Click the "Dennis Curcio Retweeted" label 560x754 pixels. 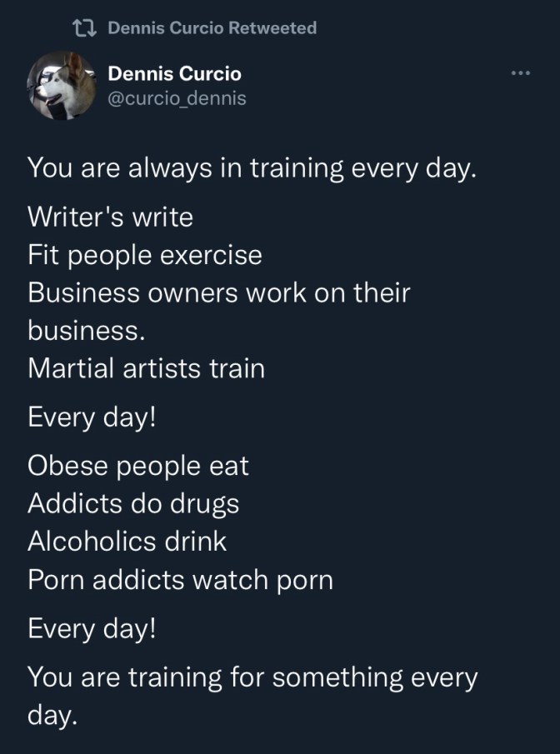click(x=212, y=28)
